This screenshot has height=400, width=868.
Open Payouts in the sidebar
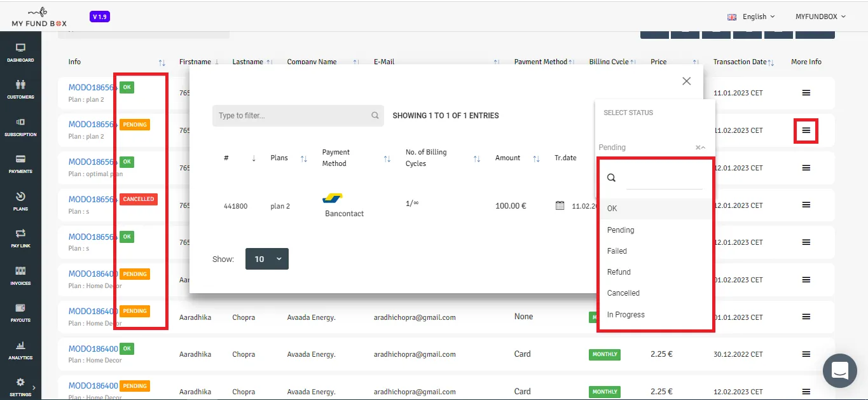[x=20, y=313]
